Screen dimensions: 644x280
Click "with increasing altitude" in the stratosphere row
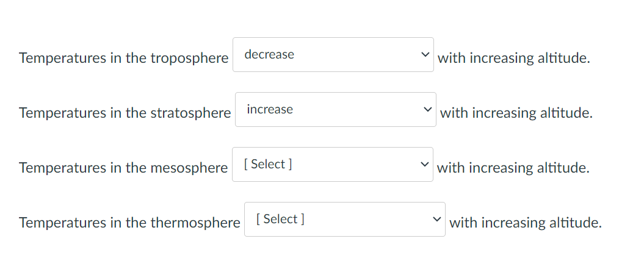(516, 113)
